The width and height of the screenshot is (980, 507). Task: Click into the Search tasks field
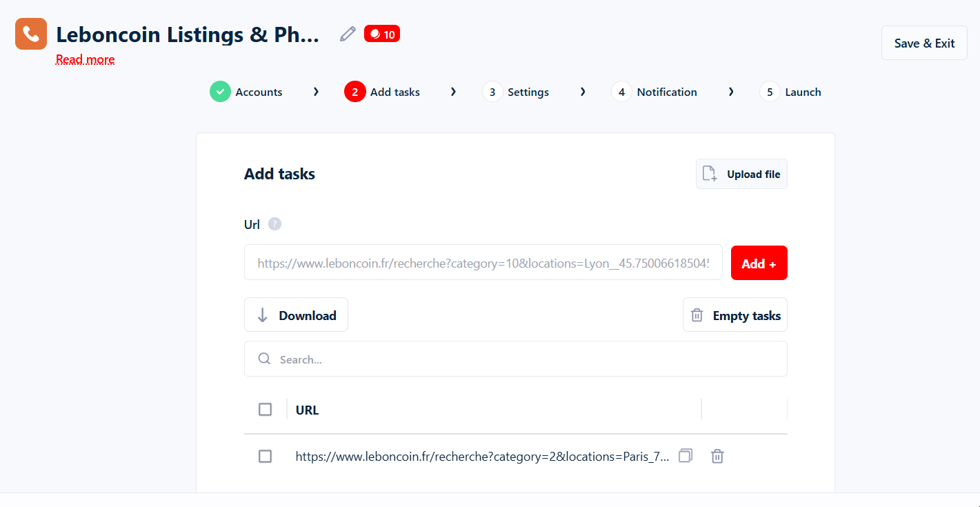(516, 359)
